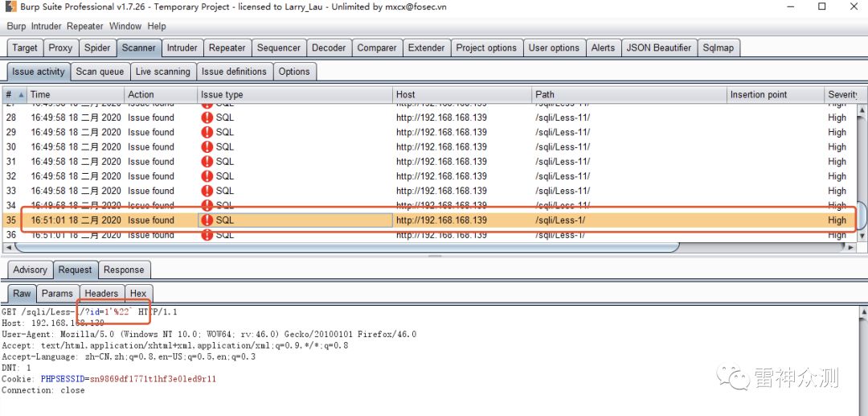This screenshot has width=868, height=416.
Task: Select issue row 35 path /sqli/Less-1/
Action: coord(560,220)
